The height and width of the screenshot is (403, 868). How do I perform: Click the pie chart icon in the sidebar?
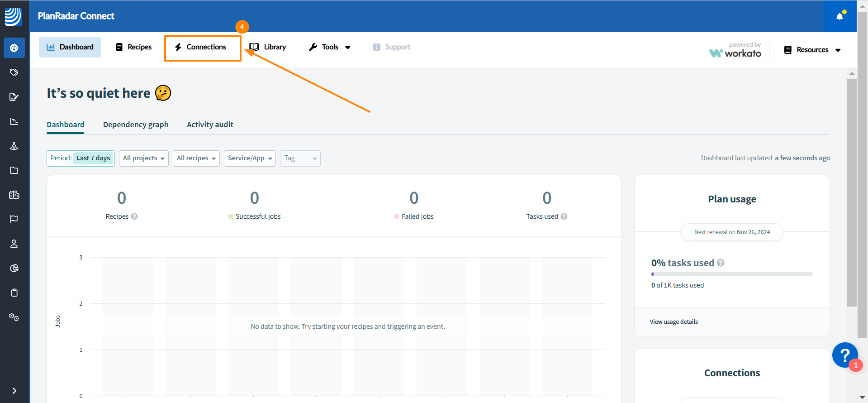click(14, 268)
